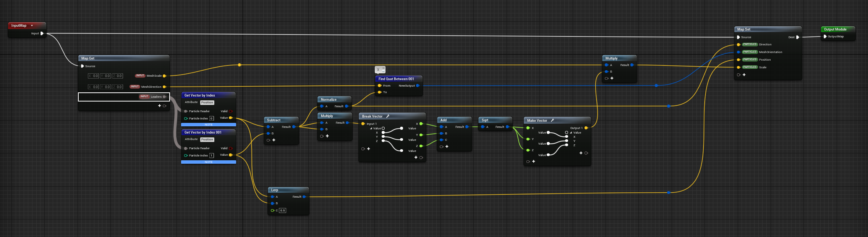
Task: Select the Output Module node title
Action: point(835,29)
